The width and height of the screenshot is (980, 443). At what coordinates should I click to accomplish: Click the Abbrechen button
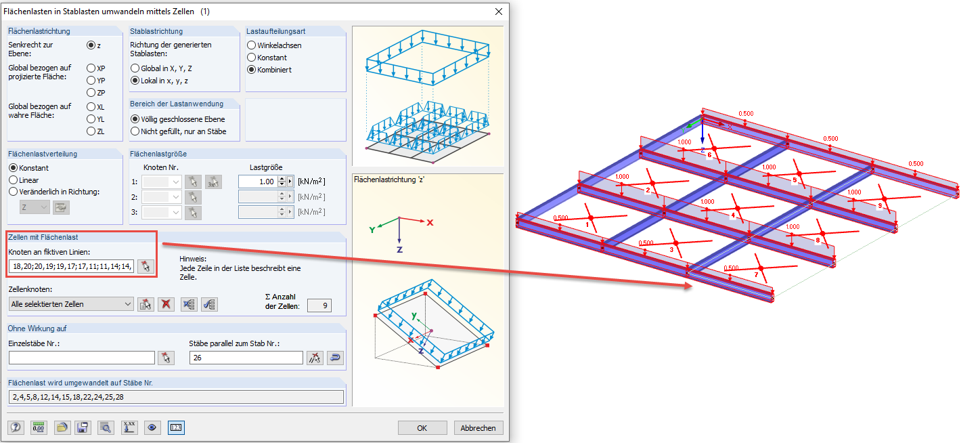(x=478, y=428)
